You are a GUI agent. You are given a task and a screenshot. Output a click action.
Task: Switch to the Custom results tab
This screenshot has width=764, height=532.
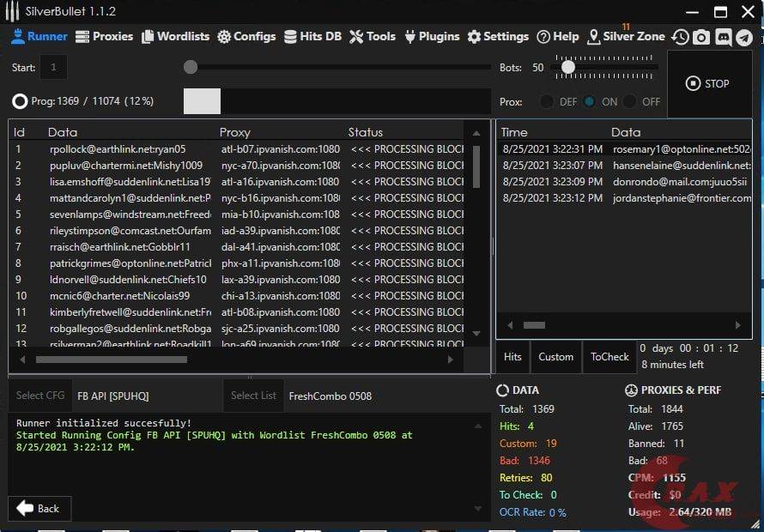click(555, 357)
